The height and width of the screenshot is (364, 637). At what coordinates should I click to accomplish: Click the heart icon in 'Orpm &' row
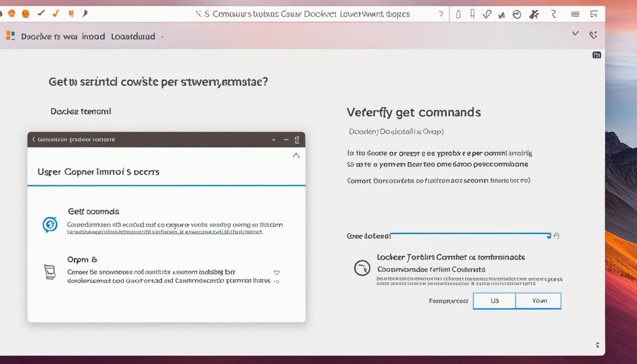276,273
